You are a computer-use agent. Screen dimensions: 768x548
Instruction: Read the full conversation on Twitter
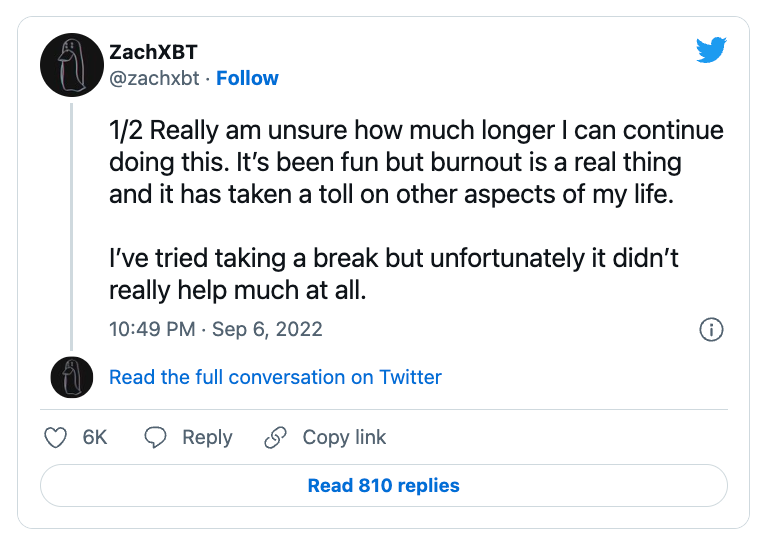pos(275,377)
